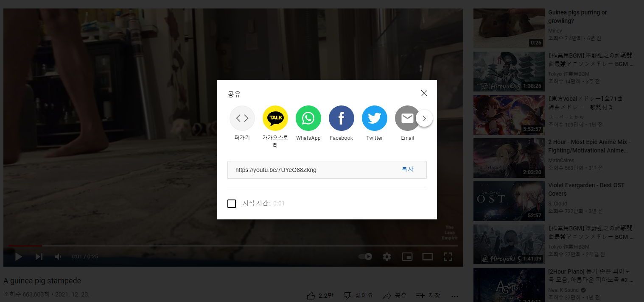Enter fullscreen mode
Screen dimensions: 644x302
[448, 257]
